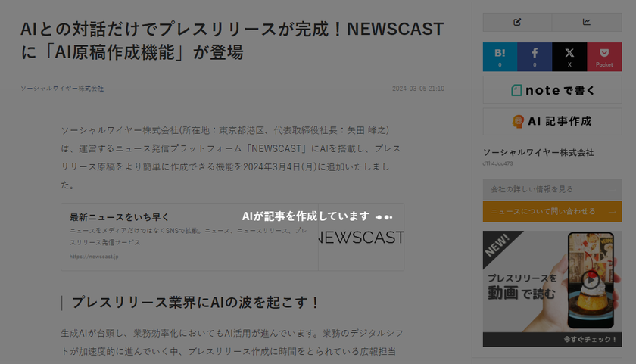Click the note で書く button
636x364 pixels.
point(552,90)
